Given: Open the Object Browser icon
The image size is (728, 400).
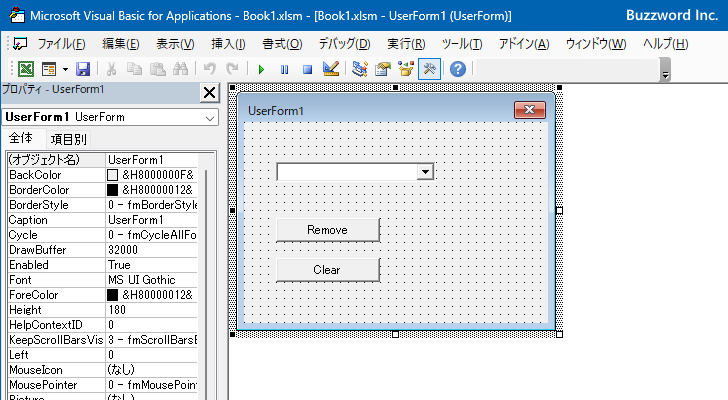Looking at the screenshot, I should (x=406, y=69).
